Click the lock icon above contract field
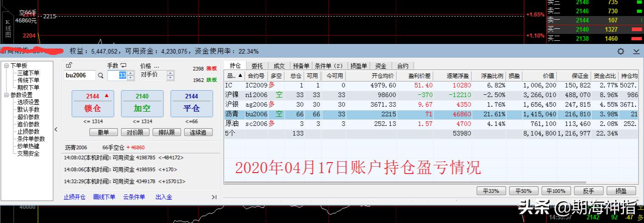Viewport: 644px width, 223px height. (69, 65)
